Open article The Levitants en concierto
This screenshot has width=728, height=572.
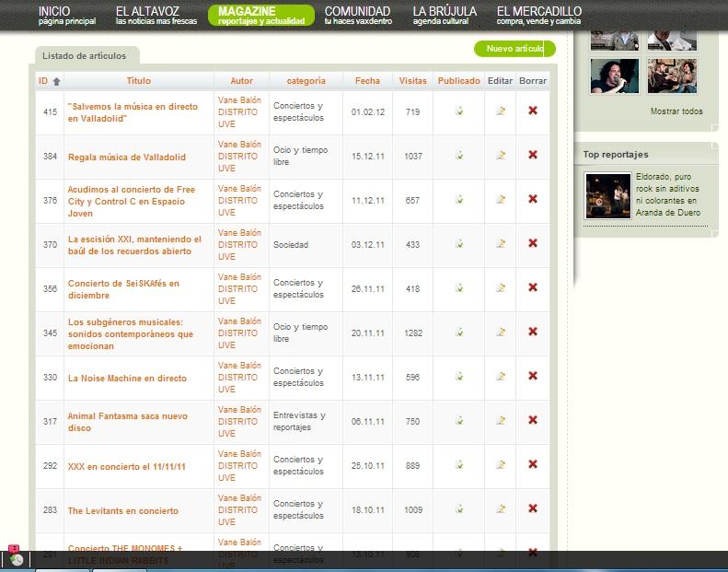123,510
